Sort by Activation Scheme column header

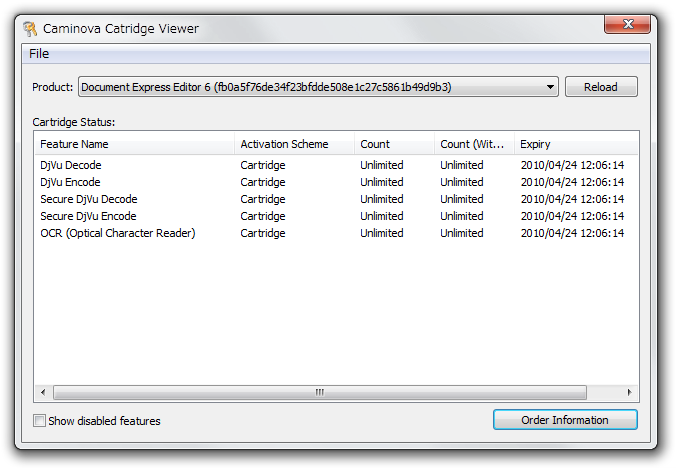point(294,144)
